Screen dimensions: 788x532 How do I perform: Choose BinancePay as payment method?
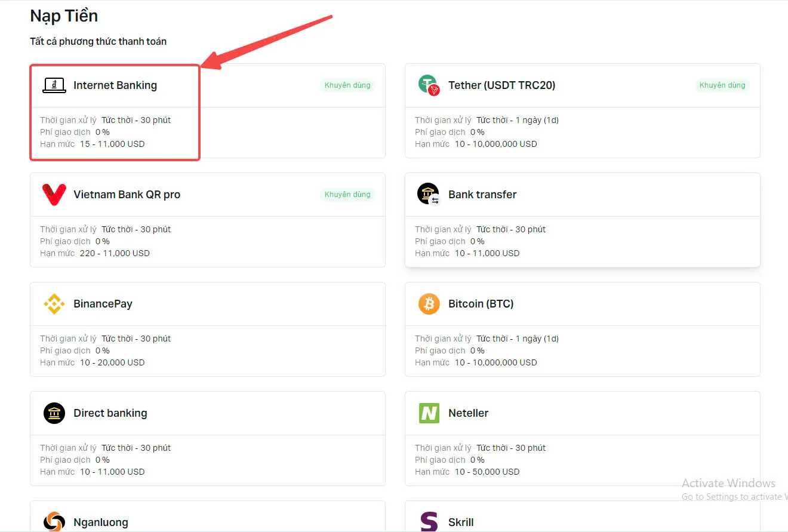tap(208, 330)
